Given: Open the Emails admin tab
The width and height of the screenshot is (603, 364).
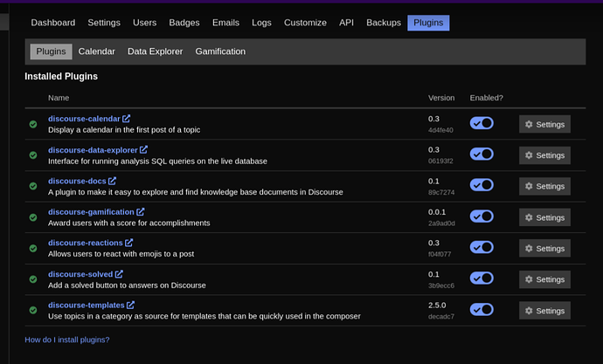Looking at the screenshot, I should pyautogui.click(x=225, y=23).
